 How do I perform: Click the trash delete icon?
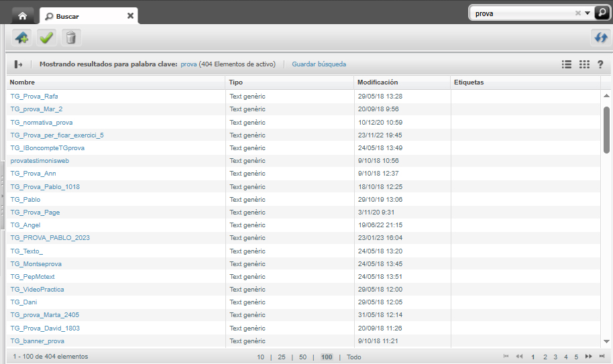(x=71, y=38)
